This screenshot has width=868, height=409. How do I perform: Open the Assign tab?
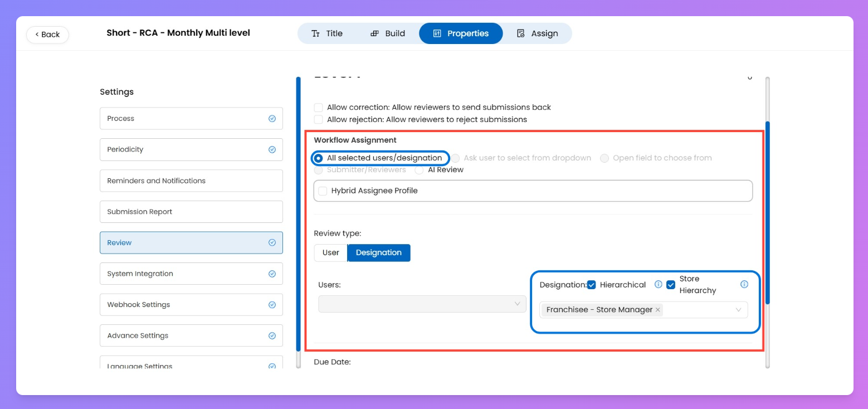pos(538,33)
